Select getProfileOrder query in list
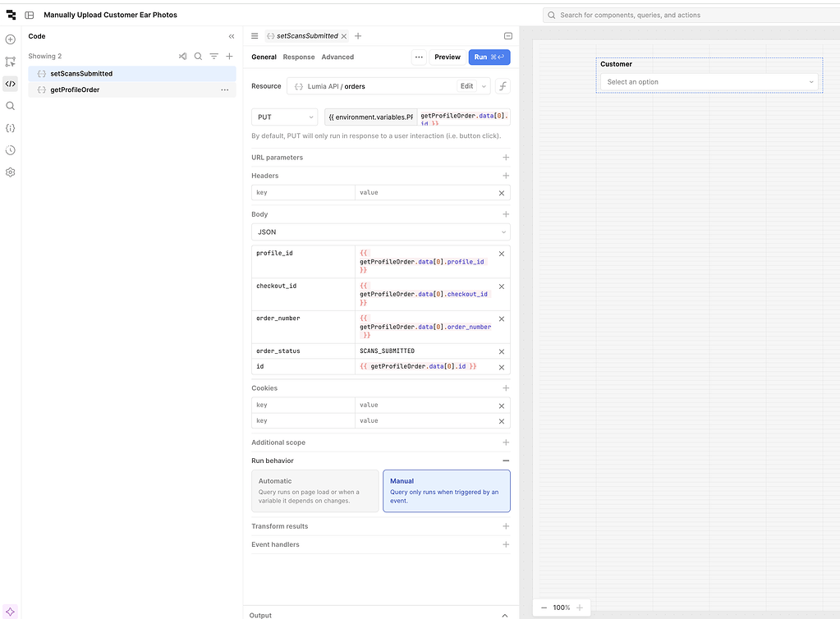Screen dimensions: 840x619 [x=75, y=89]
